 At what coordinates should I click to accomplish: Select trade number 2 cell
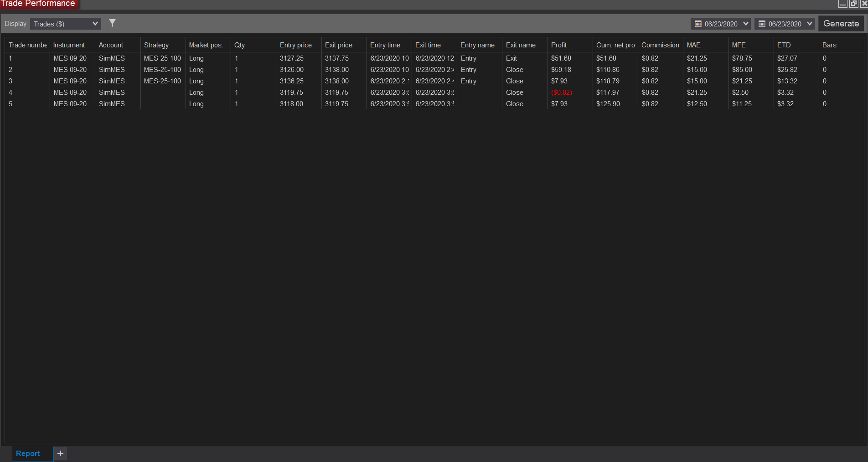tap(27, 70)
